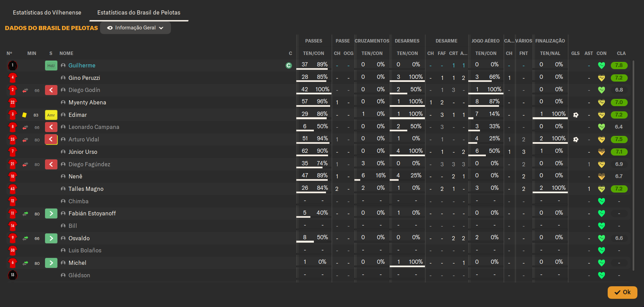Viewport: 644px width, 307px height.
Task: Click Nenê's condition heart icon
Action: tap(601, 176)
